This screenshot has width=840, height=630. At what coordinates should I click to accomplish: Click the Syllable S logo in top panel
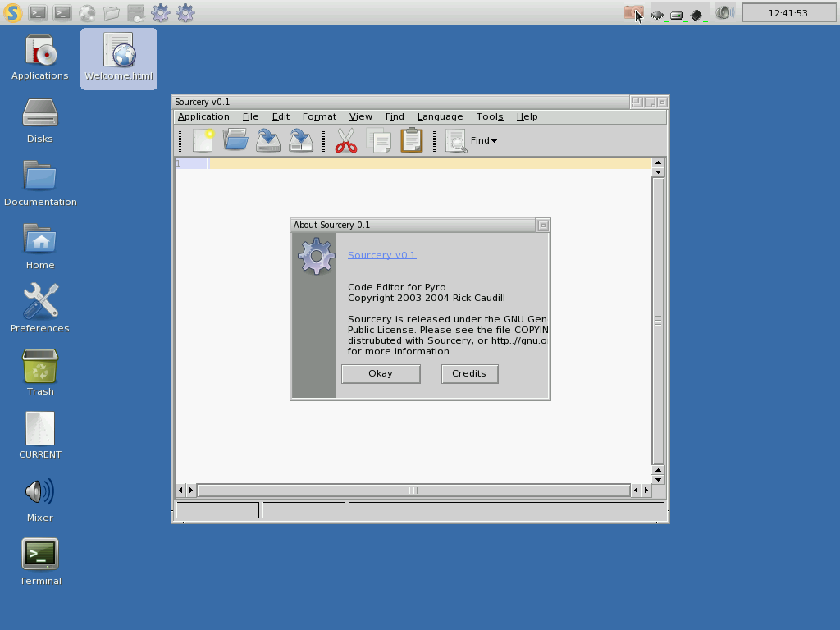[13, 12]
